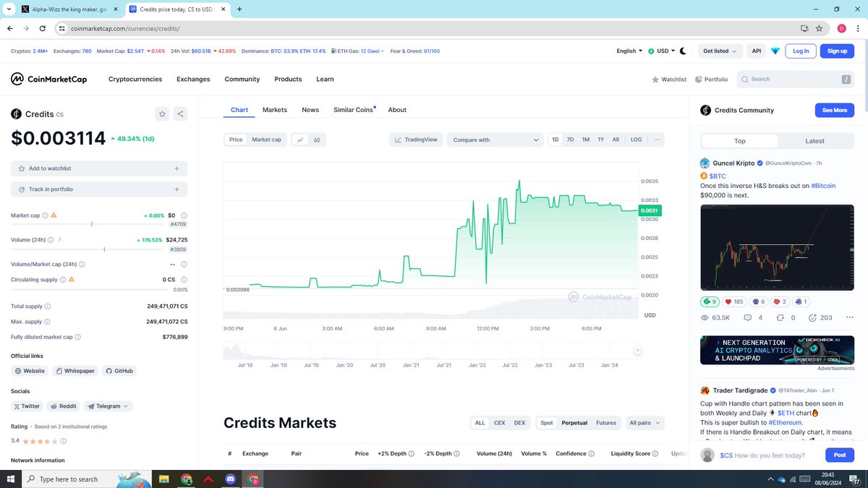Open browser tab list chevron
Viewport: 868px width, 488px height.
[x=9, y=9]
